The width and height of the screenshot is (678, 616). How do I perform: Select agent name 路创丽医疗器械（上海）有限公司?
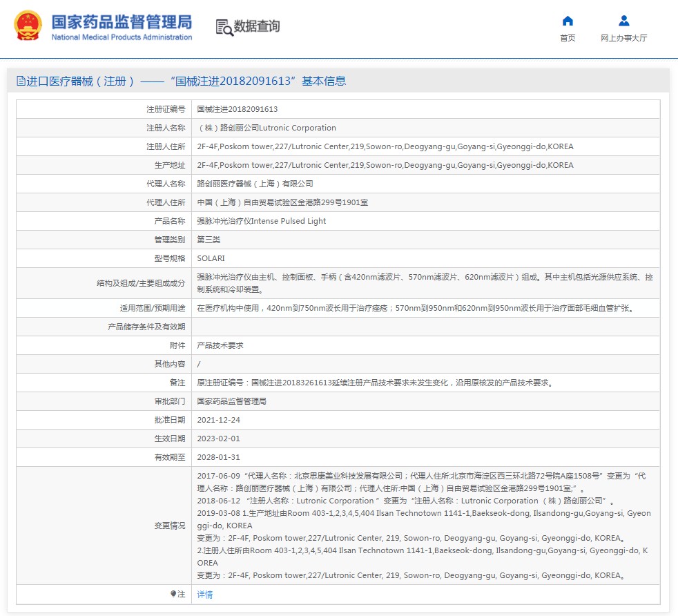pos(255,184)
